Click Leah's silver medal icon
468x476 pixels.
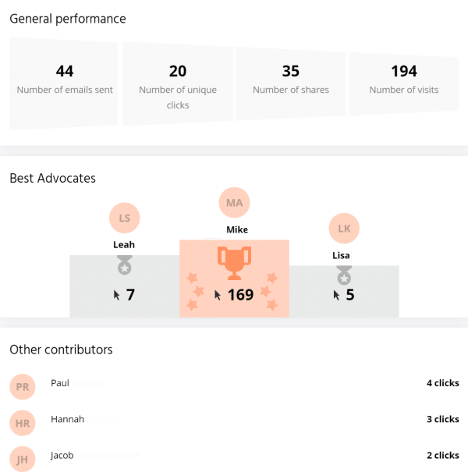(x=124, y=265)
